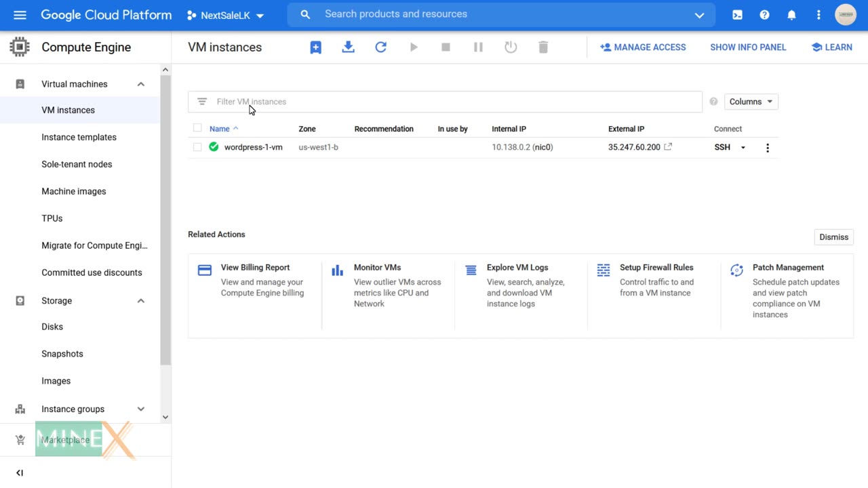Sort by the Name column header
Screen dimensions: 868x488
point(219,129)
